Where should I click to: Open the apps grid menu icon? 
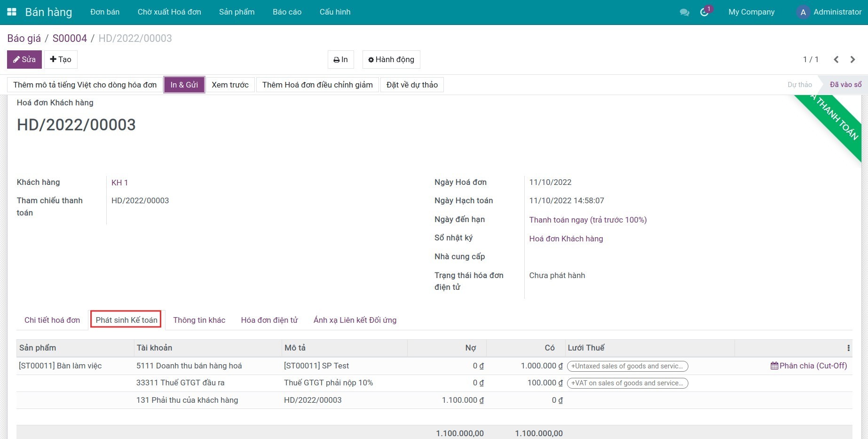12,12
